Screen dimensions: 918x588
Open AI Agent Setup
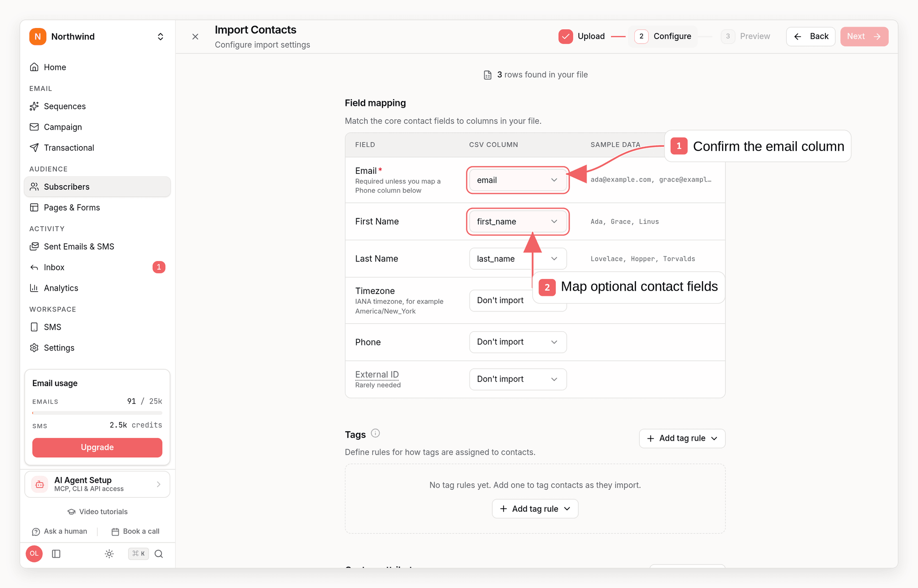click(x=97, y=484)
